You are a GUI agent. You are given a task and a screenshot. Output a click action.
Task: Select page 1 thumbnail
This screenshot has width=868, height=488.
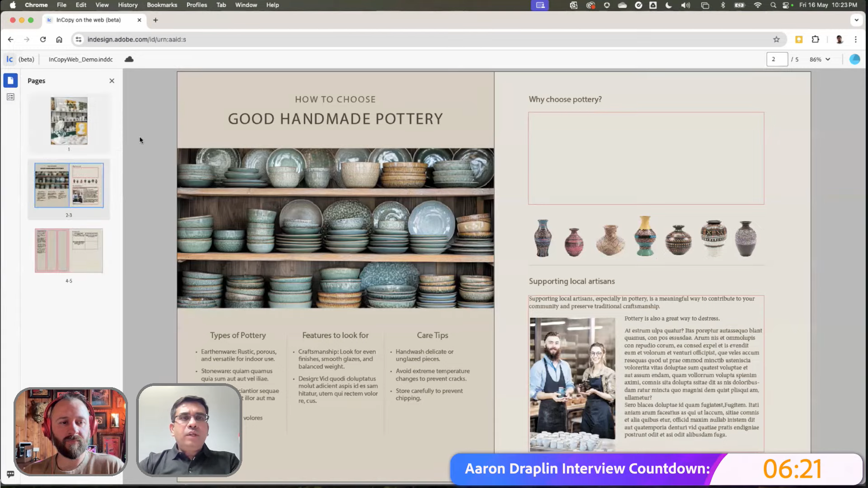[x=69, y=121]
